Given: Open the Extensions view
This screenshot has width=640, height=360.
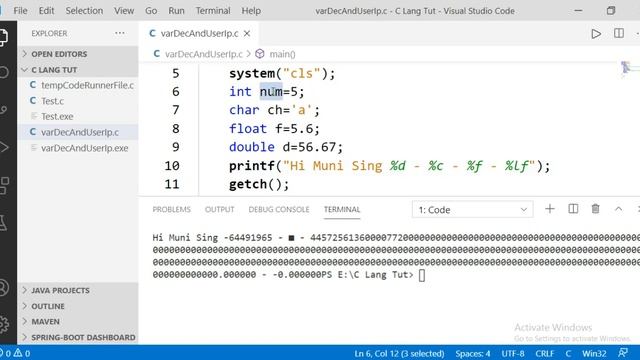Looking at the screenshot, I should 4,185.
